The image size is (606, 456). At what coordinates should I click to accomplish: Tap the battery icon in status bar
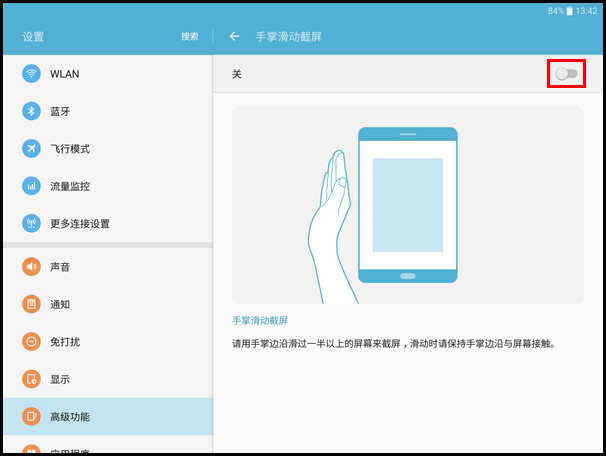569,11
